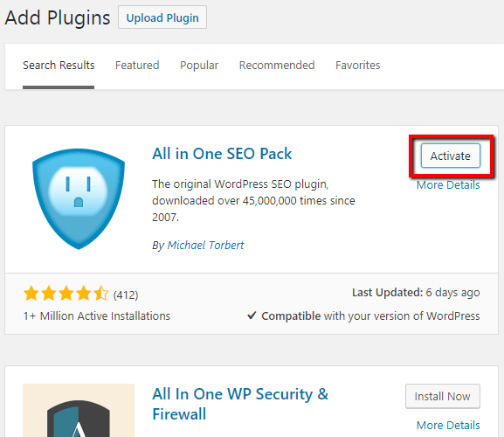The height and width of the screenshot is (437, 504).
Task: View More Details for WP Security & Firewall
Action: tap(448, 425)
